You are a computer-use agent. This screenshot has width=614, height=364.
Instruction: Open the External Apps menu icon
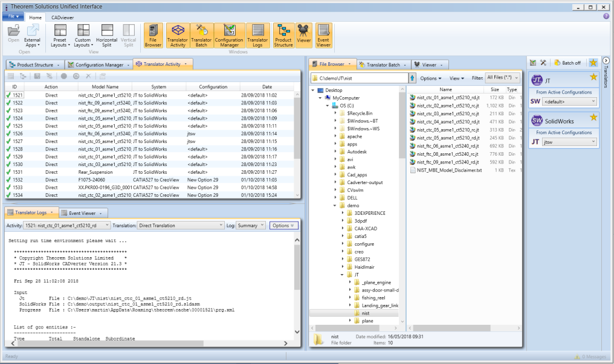(32, 35)
